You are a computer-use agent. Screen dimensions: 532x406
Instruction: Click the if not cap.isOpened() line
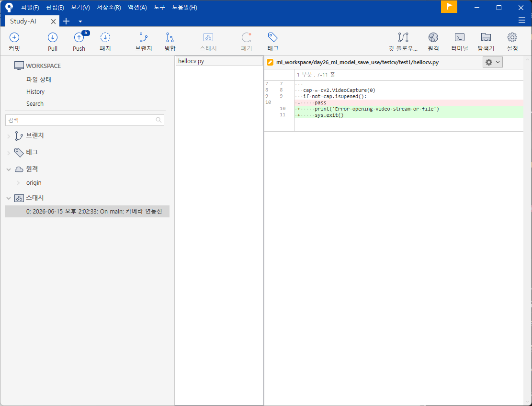[x=408, y=96]
